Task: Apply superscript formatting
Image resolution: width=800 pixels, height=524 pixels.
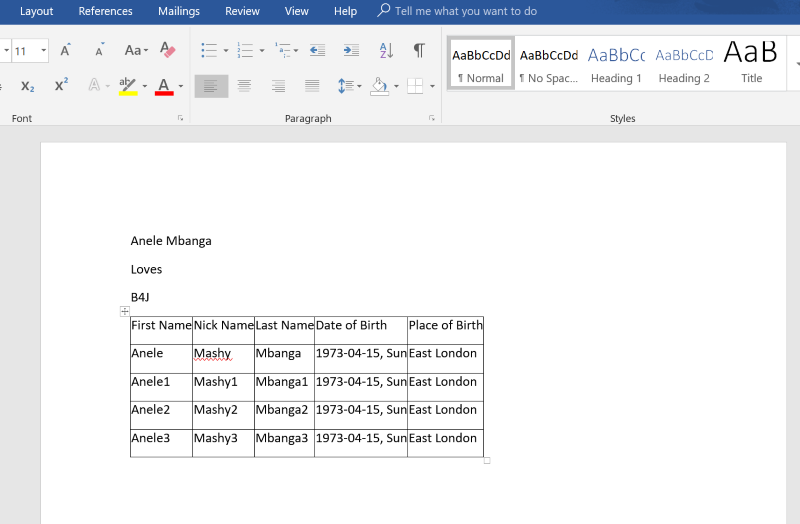Action: coord(61,85)
